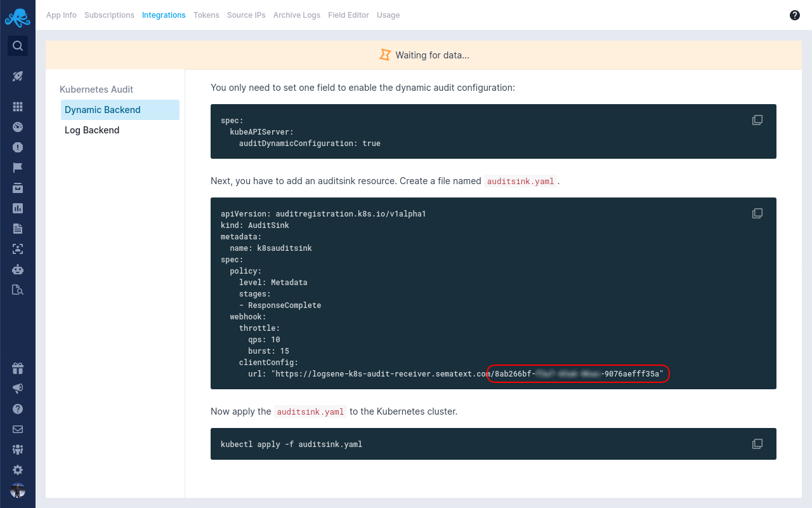Viewport: 812px width, 508px height.
Task: Go to the Tokens tab
Action: [x=206, y=15]
